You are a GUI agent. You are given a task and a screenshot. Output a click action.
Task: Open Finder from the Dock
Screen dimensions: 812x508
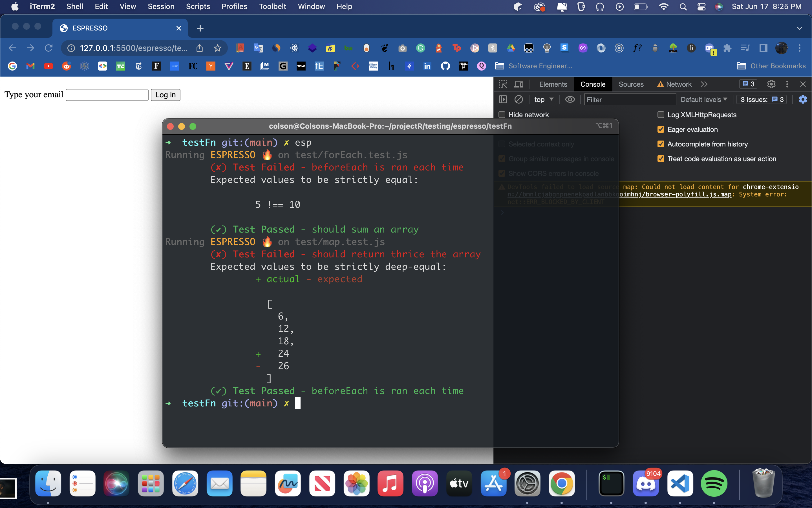tap(48, 483)
